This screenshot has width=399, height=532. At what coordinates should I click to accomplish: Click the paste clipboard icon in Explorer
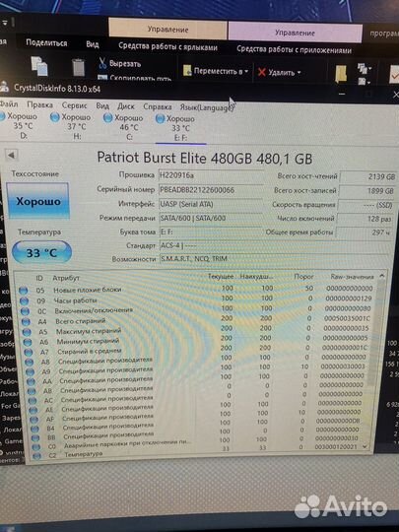coord(79,68)
